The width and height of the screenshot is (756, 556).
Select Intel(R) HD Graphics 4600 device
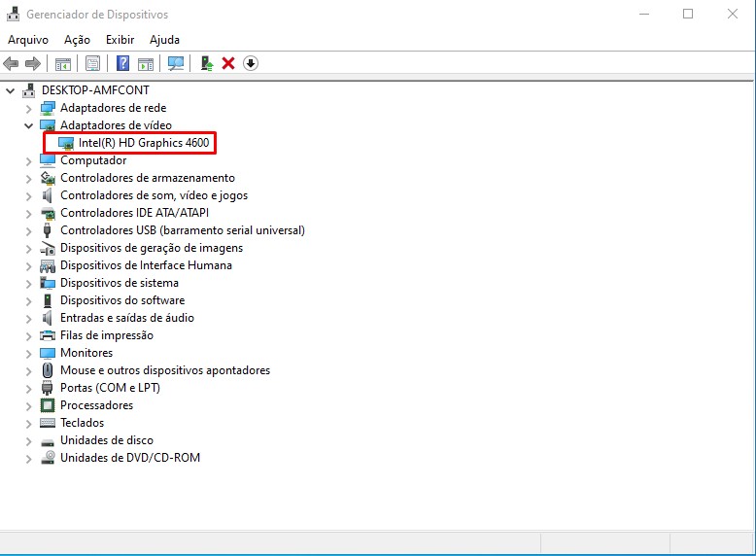coord(144,143)
